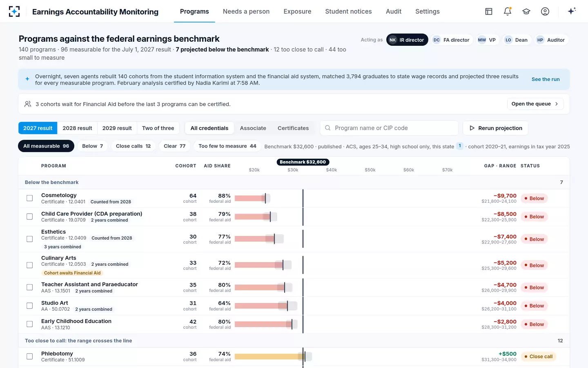Select the Child Care Provider row checkbox
The image size is (588, 368).
30,217
